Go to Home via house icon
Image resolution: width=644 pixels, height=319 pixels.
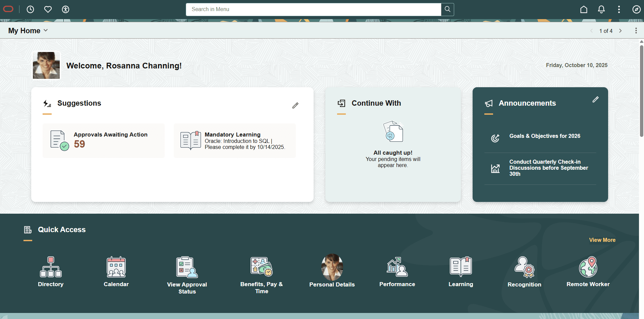pos(584,9)
